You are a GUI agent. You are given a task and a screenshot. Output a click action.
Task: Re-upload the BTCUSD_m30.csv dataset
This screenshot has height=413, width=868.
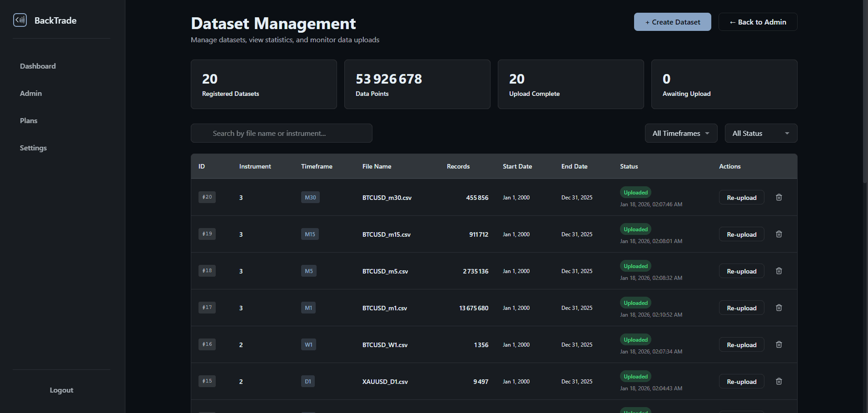pyautogui.click(x=741, y=198)
